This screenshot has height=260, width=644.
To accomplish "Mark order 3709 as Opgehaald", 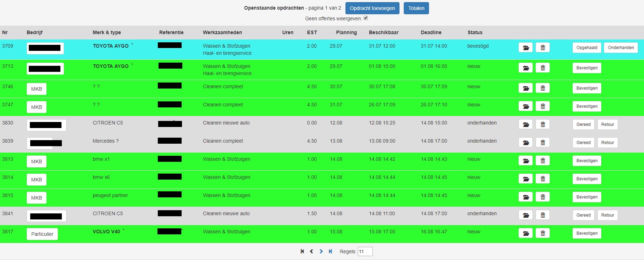I will pos(587,48).
